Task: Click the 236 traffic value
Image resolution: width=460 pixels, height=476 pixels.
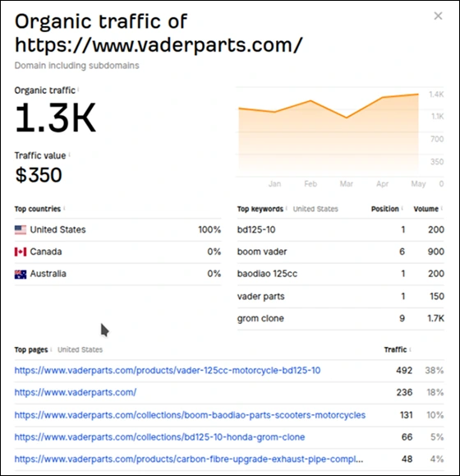Action: point(404,392)
